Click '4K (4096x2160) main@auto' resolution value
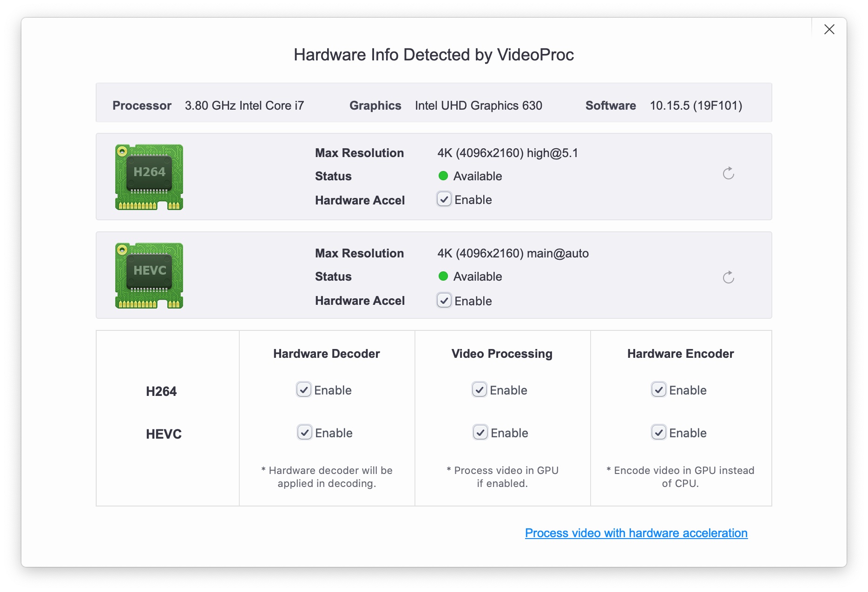The height and width of the screenshot is (592, 868). click(513, 253)
